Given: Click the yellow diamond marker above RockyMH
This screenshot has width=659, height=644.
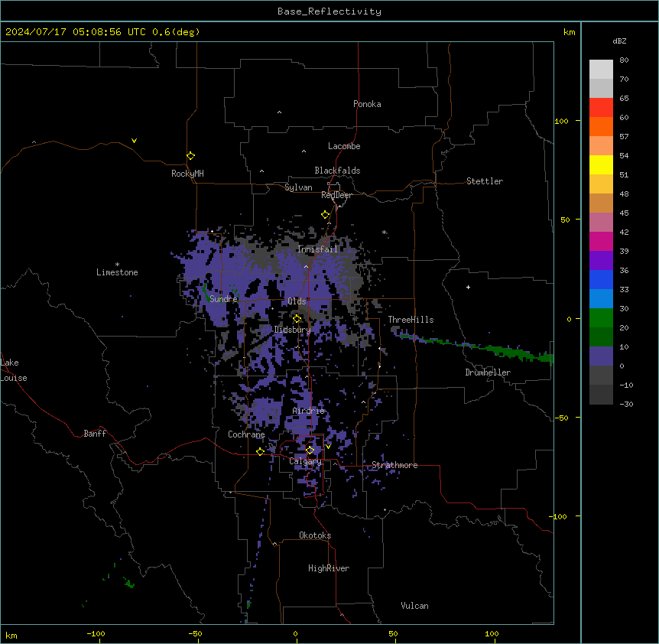Looking at the screenshot, I should (190, 156).
